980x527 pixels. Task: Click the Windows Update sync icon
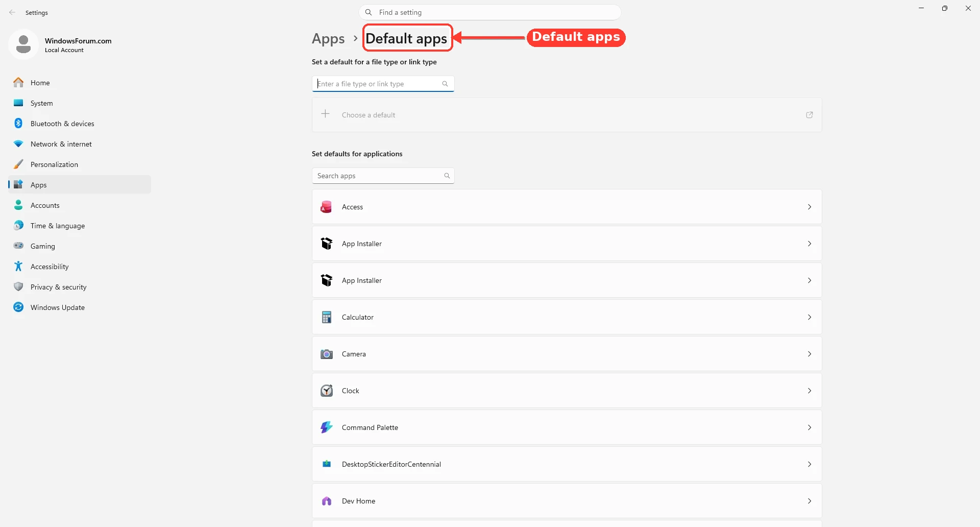tap(18, 307)
